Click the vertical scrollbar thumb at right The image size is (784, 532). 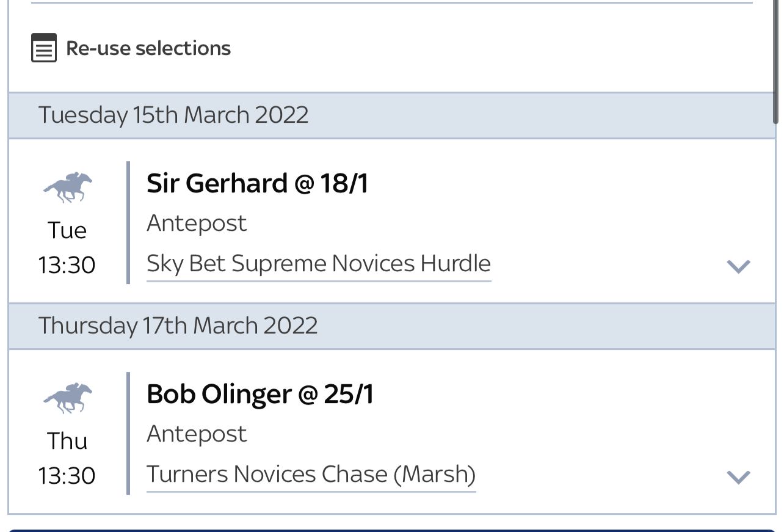[777, 61]
